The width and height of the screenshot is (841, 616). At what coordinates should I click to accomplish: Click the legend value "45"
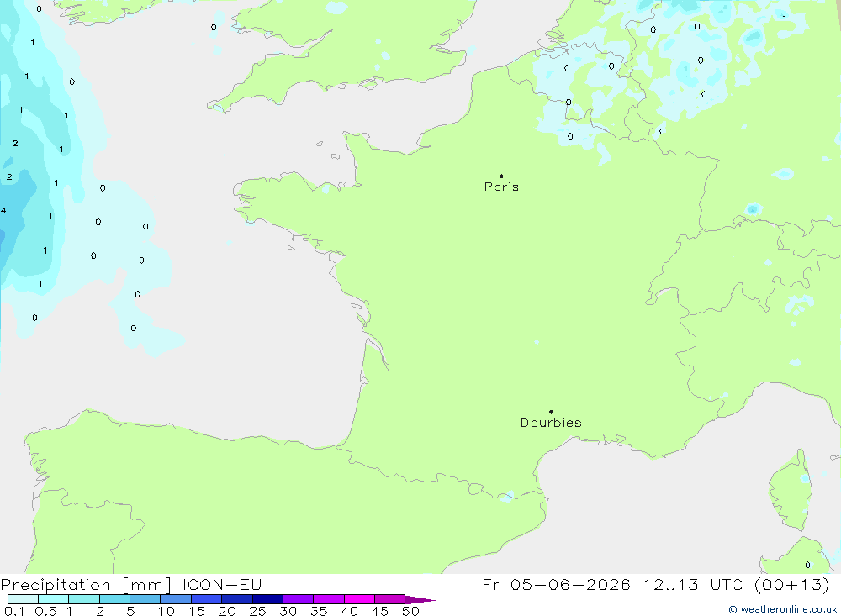click(x=380, y=611)
